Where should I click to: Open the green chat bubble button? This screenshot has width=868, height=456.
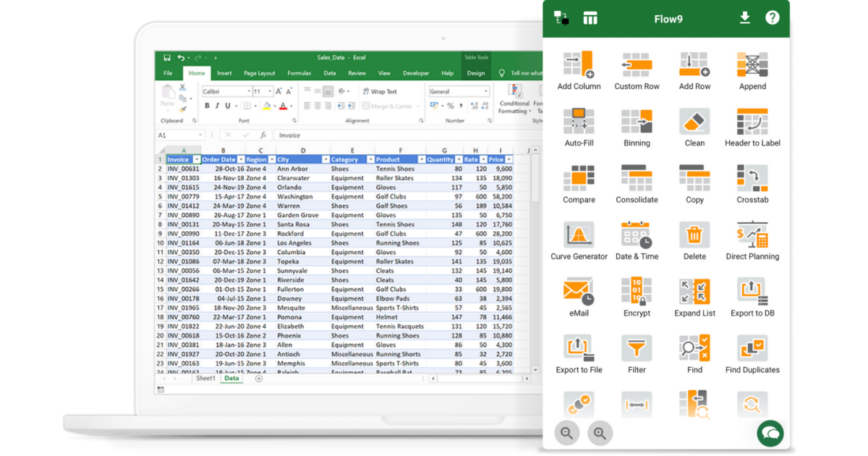coord(770,433)
